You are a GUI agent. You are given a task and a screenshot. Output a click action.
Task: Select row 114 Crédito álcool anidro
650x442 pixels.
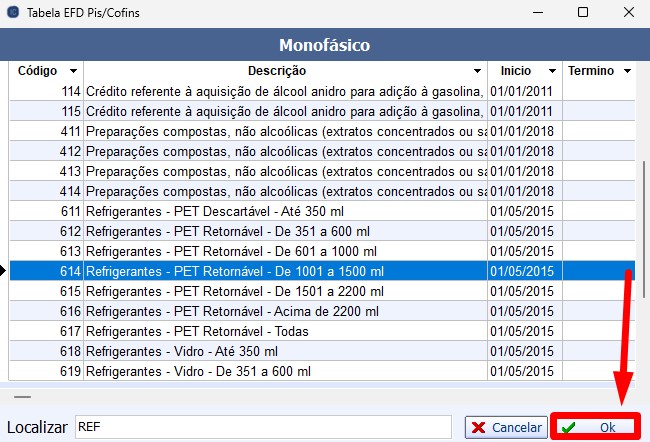pos(285,91)
